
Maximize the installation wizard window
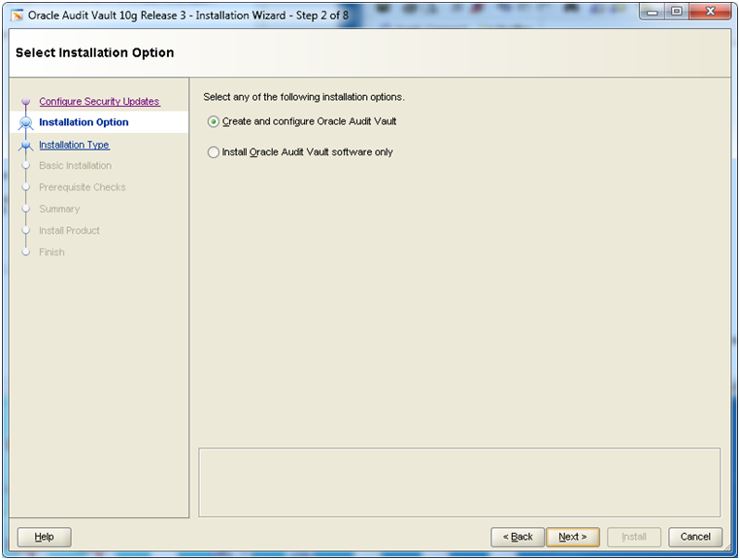click(676, 12)
